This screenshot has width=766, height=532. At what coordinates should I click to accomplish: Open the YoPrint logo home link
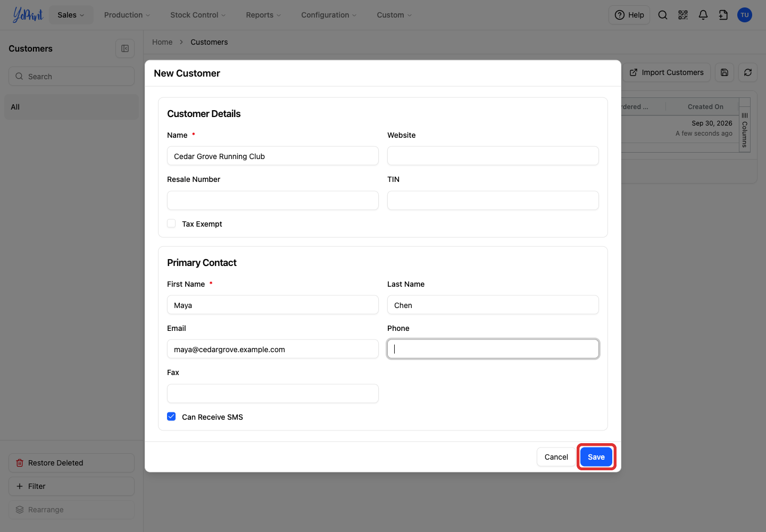28,15
